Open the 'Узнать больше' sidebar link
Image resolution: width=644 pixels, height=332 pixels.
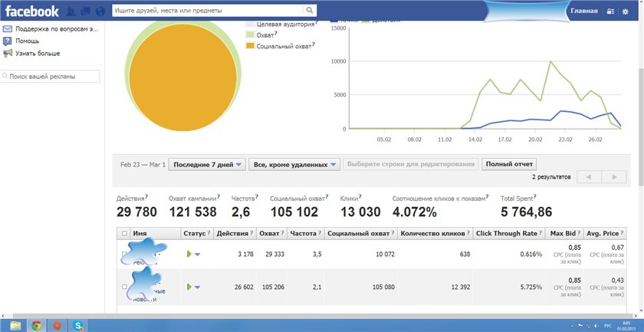pos(37,53)
